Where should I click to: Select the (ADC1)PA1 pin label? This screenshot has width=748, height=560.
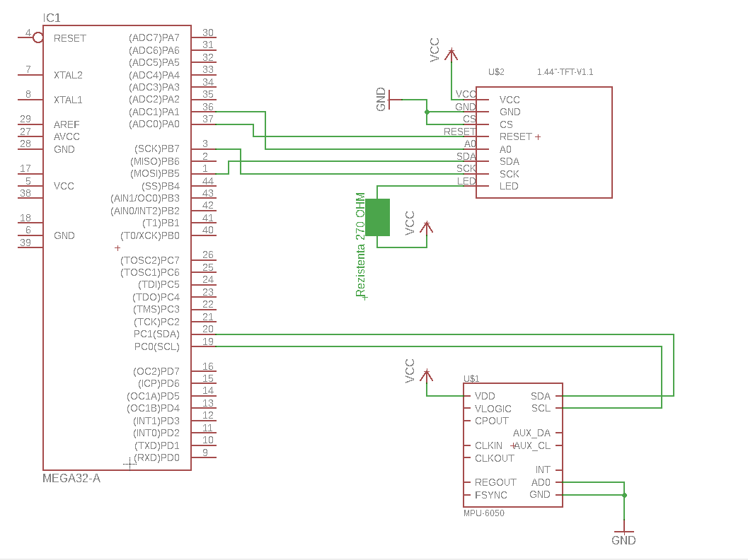pos(154,112)
